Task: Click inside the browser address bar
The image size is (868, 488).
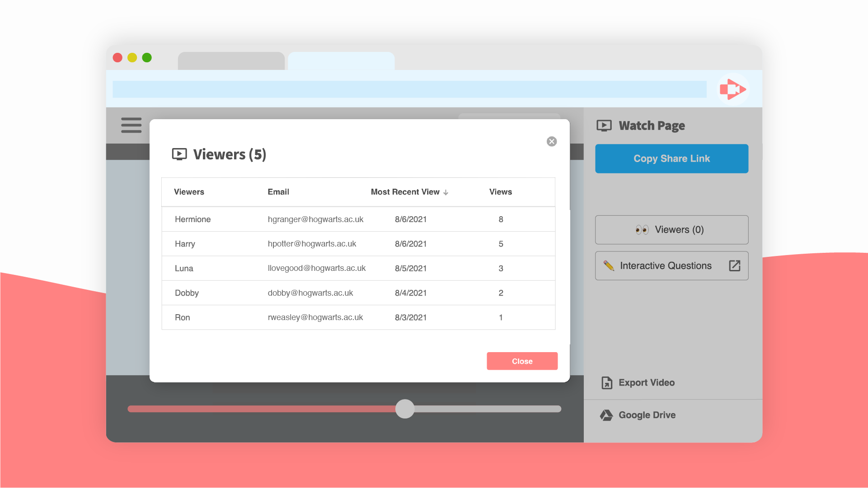Action: click(x=409, y=89)
